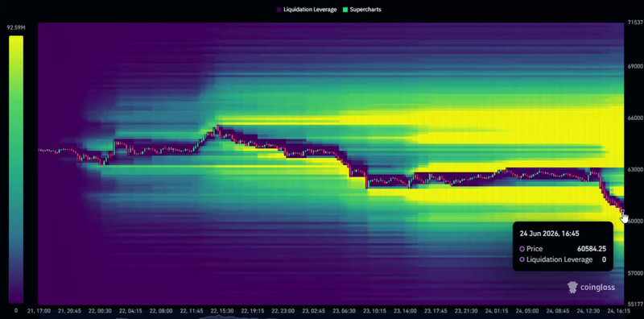Click the 0 scale minimum label
Screen dimensions: 644x319
coord(16,311)
